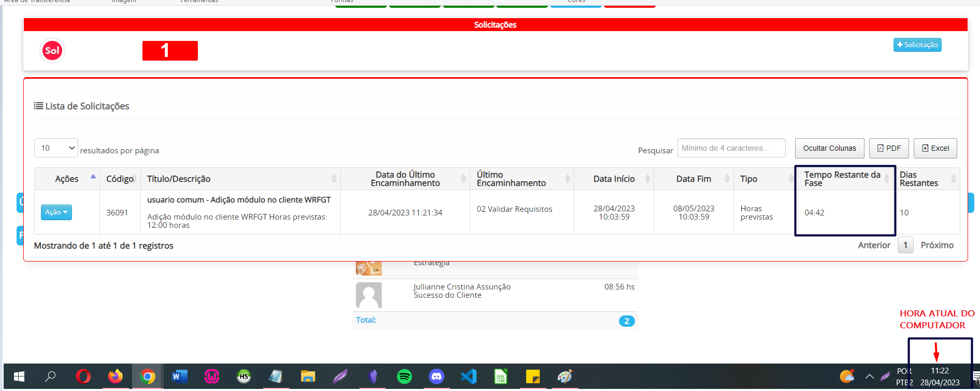Viewport: 980px width, 391px height.
Task: Click the + Solicitação button
Action: pos(917,45)
